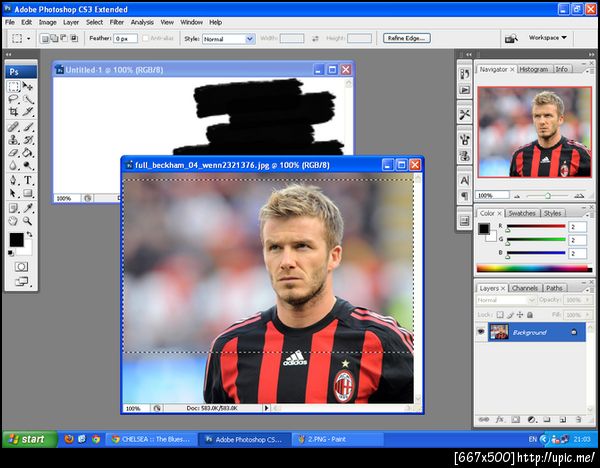Select the Pen tool
The height and width of the screenshot is (468, 600).
point(14,180)
